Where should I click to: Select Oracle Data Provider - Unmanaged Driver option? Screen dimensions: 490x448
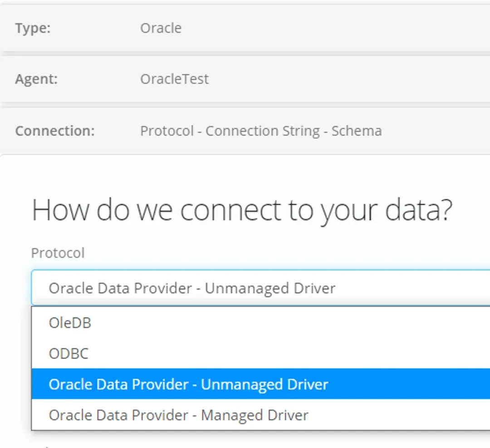[x=260, y=384]
